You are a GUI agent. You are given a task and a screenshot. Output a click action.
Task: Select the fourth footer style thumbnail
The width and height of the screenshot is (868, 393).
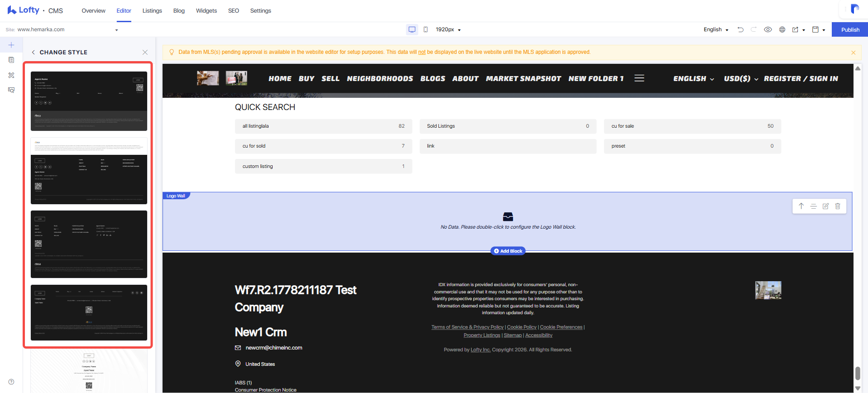coord(89,312)
